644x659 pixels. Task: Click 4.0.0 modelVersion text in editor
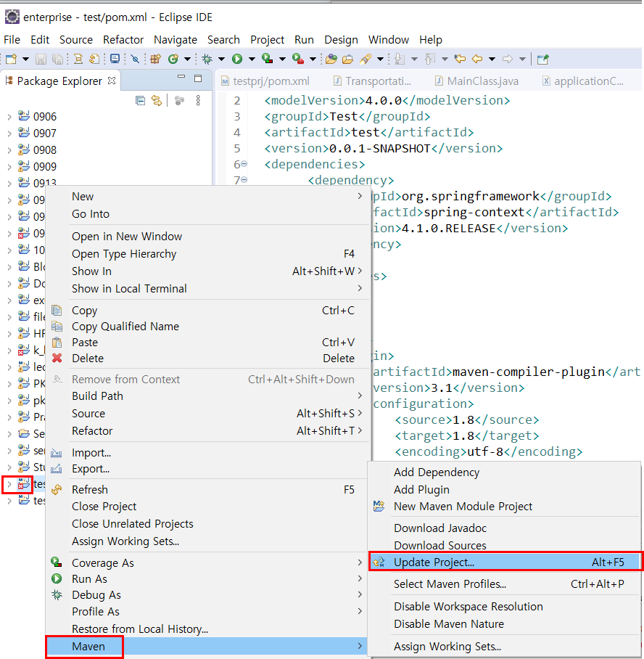pos(384,100)
